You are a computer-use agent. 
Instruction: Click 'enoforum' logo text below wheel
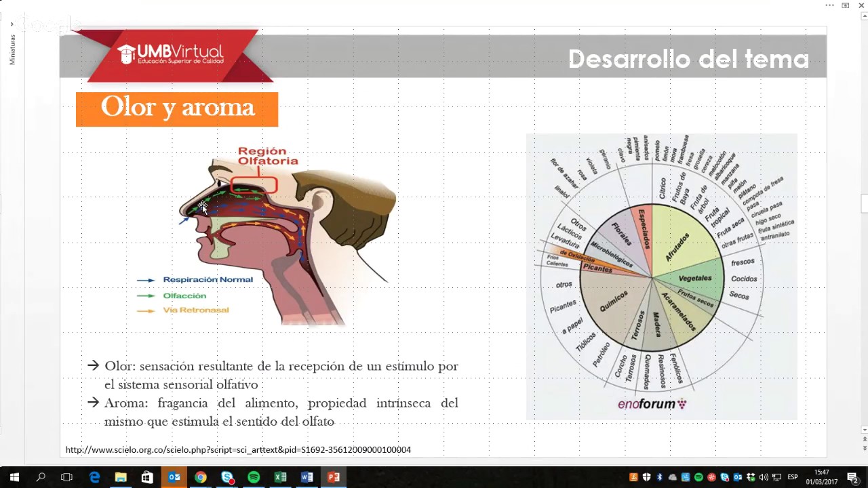(652, 404)
